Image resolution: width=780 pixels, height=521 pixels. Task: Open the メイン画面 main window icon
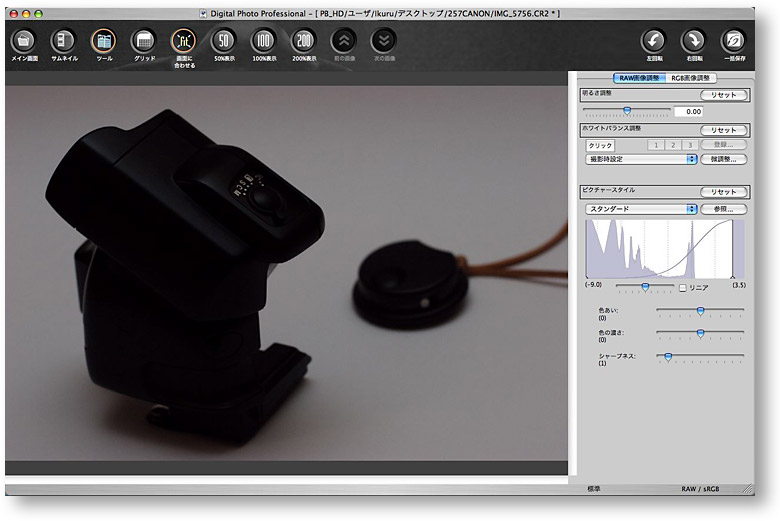(24, 41)
